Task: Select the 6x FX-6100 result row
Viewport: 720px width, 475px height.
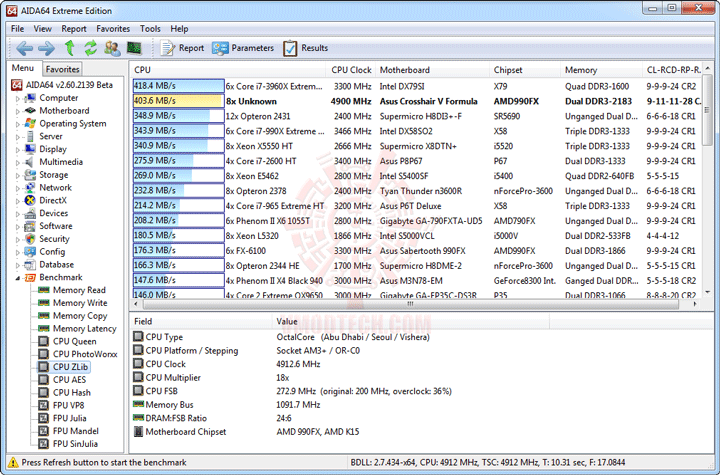Action: click(x=417, y=251)
